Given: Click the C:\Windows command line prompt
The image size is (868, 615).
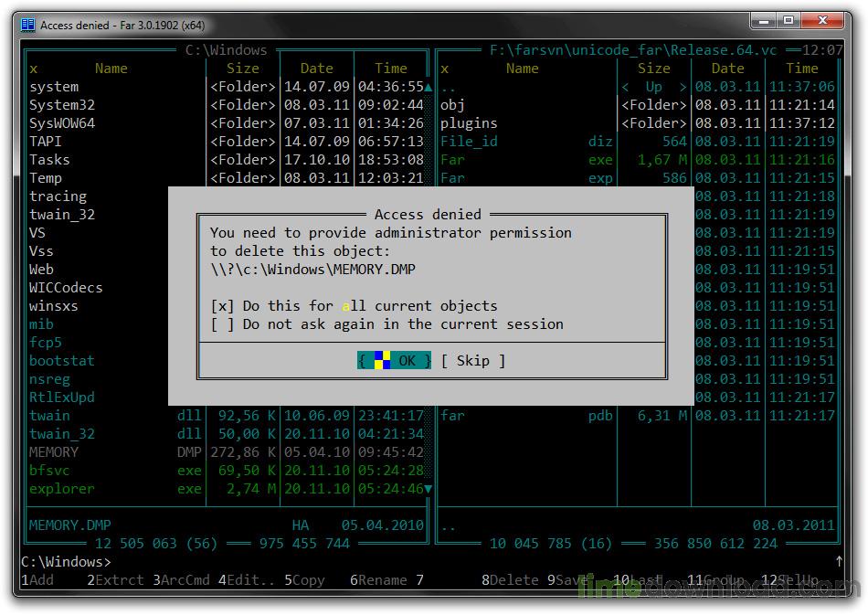Looking at the screenshot, I should (66, 561).
